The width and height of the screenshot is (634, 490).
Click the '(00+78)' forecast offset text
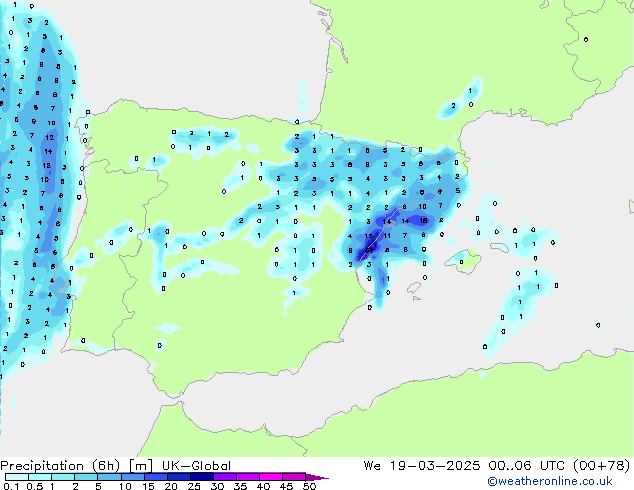point(602,466)
